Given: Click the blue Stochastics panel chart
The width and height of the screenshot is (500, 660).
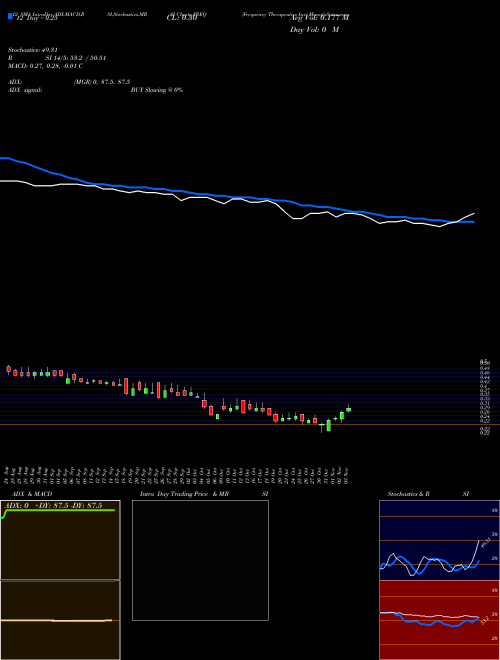Looking at the screenshot, I should (x=439, y=540).
